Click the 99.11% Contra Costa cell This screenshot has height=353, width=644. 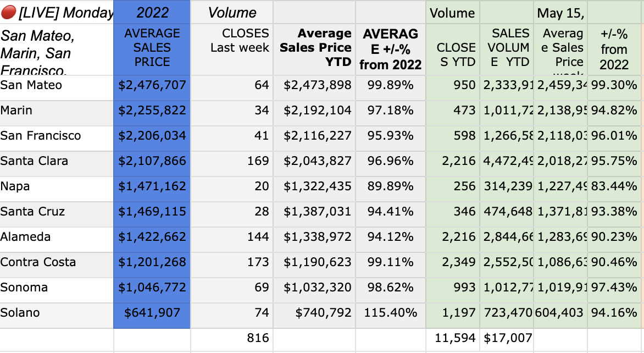391,264
